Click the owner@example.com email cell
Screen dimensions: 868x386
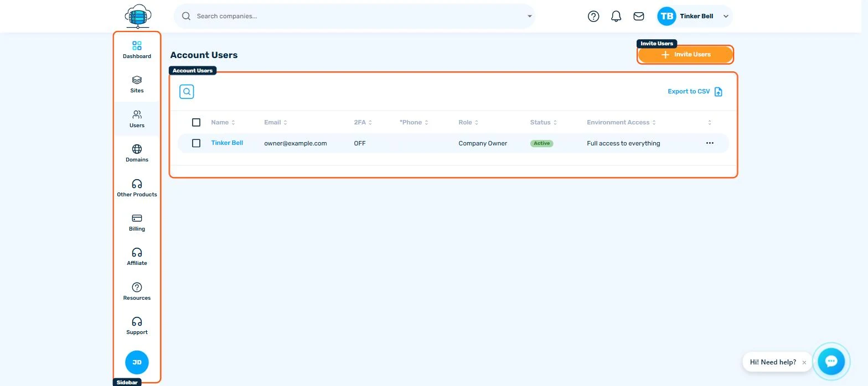coord(296,143)
